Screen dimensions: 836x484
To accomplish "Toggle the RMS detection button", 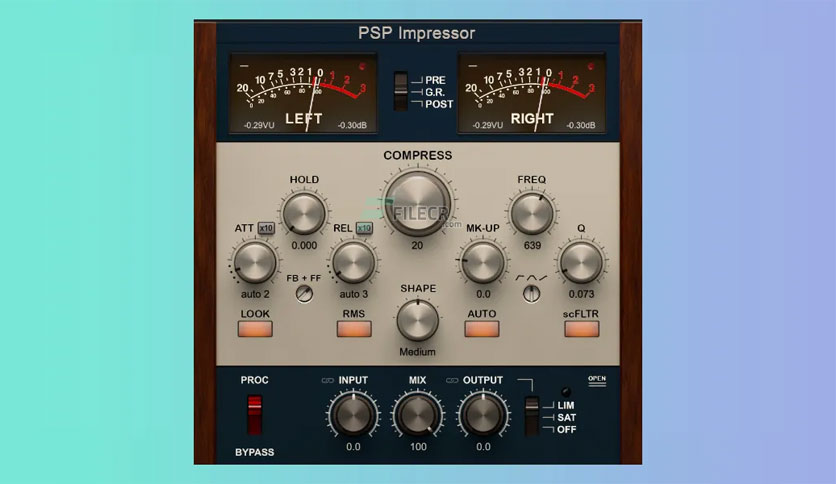I will [x=354, y=329].
